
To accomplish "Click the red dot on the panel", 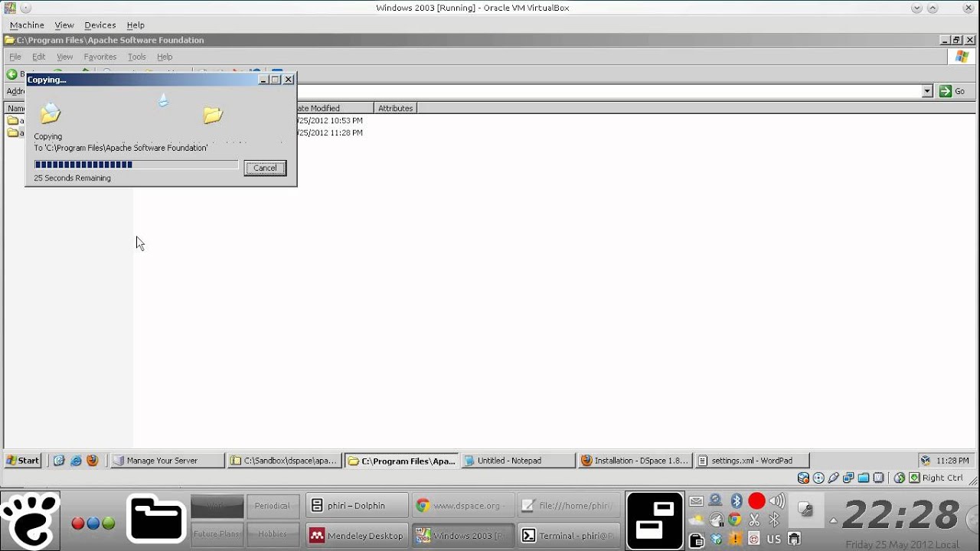I will pyautogui.click(x=77, y=523).
